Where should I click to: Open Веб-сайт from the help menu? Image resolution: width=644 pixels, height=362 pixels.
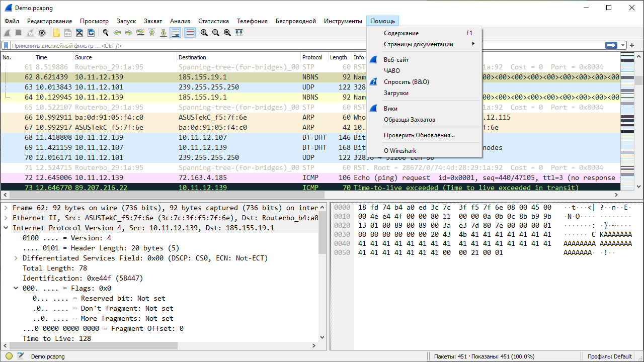(424, 60)
